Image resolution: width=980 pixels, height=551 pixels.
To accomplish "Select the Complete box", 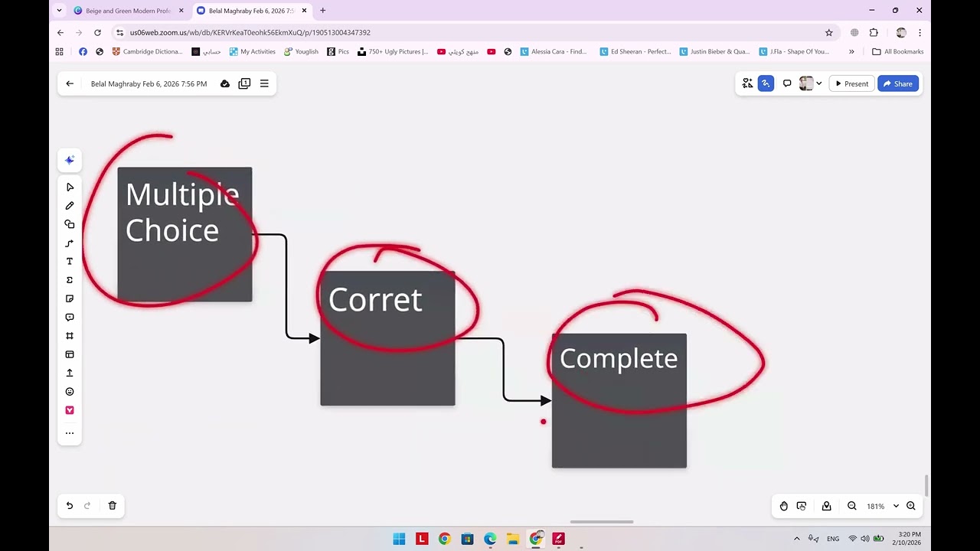I will click(619, 401).
